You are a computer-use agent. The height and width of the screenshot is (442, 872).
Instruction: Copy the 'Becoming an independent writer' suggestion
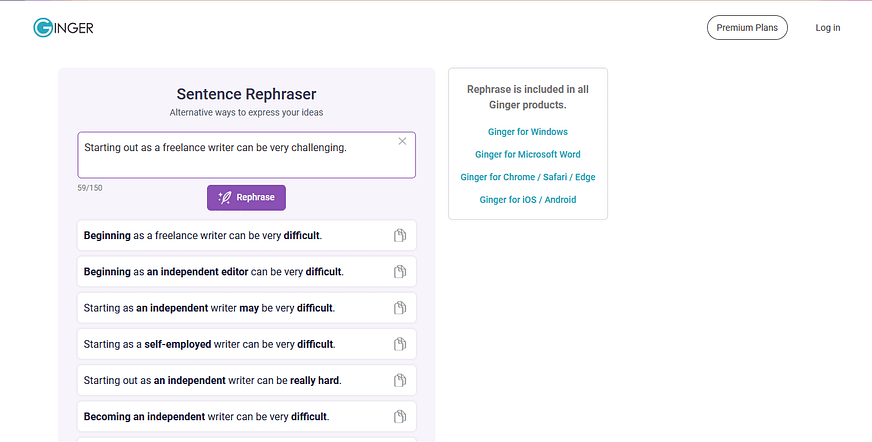click(400, 417)
